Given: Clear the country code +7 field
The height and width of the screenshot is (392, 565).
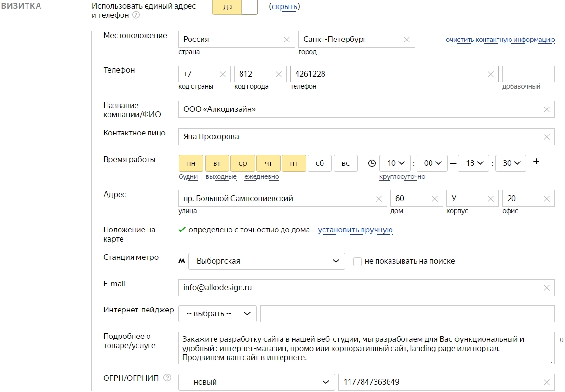Looking at the screenshot, I should tap(223, 74).
